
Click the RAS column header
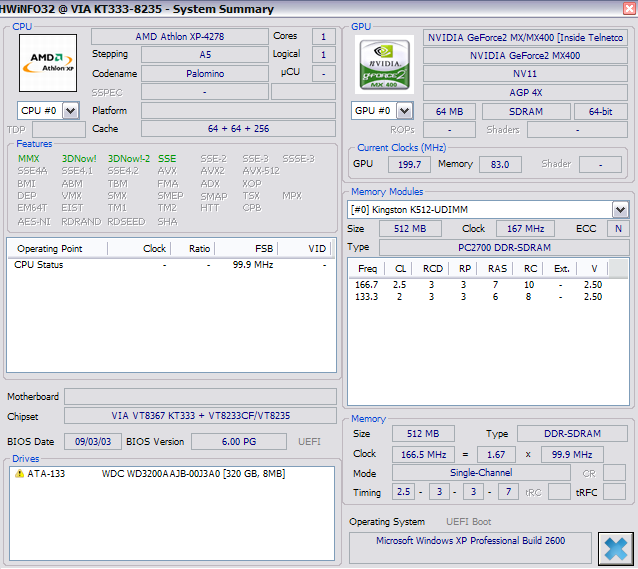(x=495, y=269)
